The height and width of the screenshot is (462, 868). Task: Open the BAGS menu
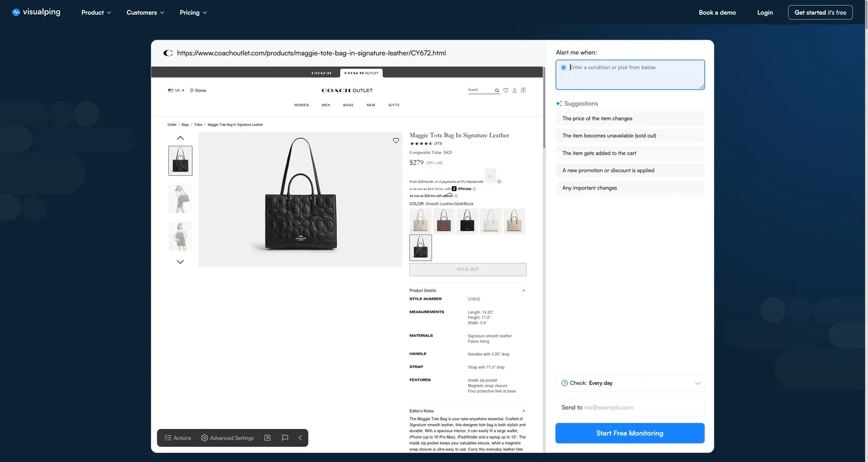(348, 105)
